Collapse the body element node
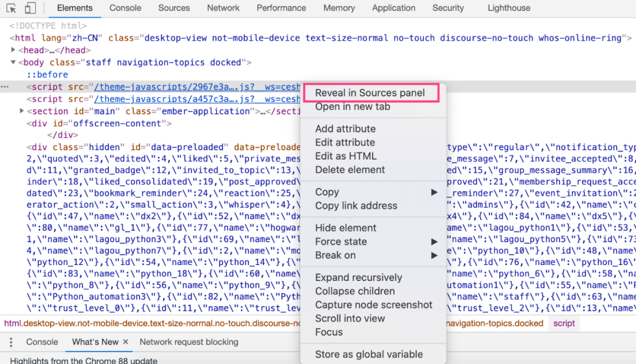 coord(13,62)
